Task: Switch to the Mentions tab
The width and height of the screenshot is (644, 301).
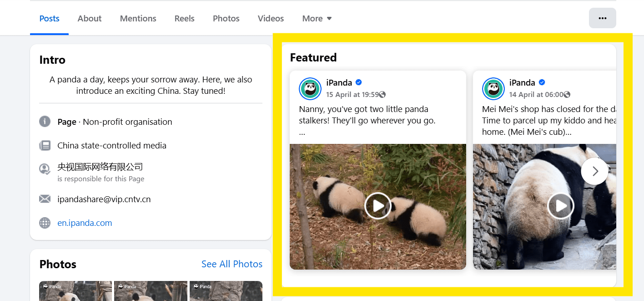Action: pos(138,18)
